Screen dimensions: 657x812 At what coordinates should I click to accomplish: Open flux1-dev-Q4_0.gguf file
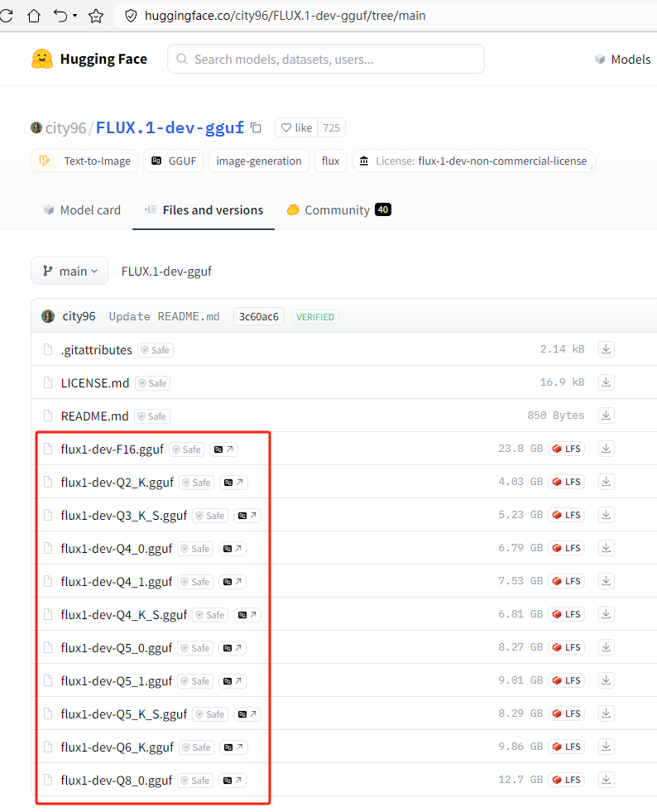[116, 549]
